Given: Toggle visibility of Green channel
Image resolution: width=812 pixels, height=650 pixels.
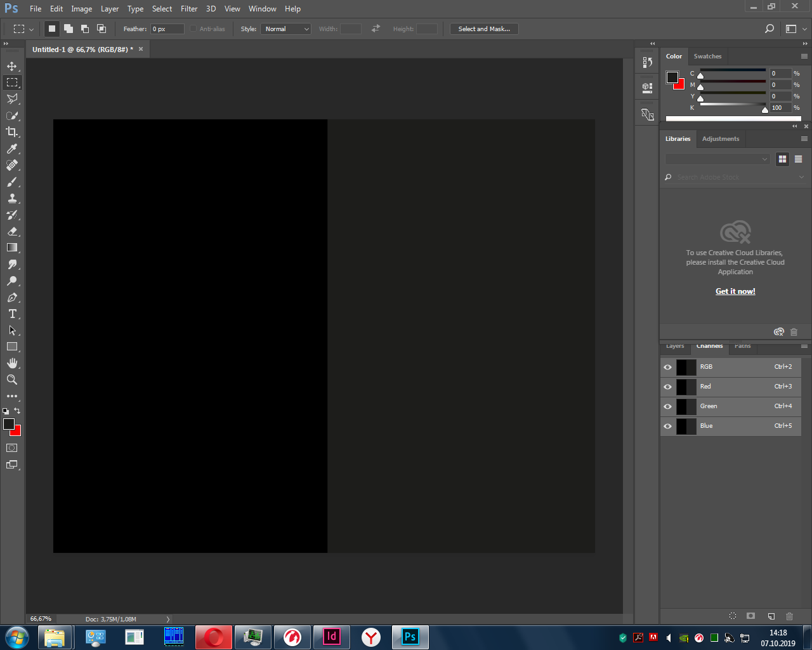Looking at the screenshot, I should click(x=667, y=406).
